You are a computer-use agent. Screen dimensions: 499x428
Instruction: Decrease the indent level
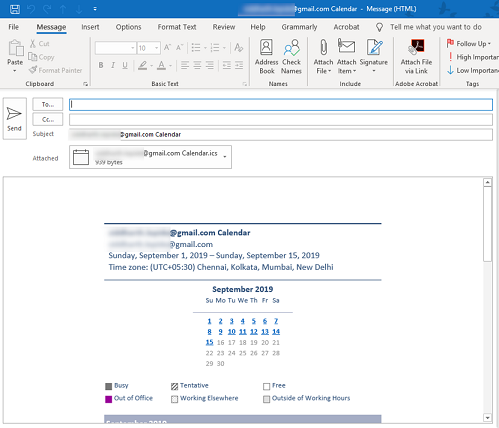point(227,65)
